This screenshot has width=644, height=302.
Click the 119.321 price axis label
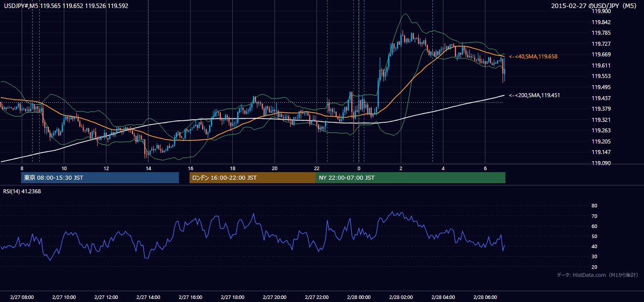[602, 120]
